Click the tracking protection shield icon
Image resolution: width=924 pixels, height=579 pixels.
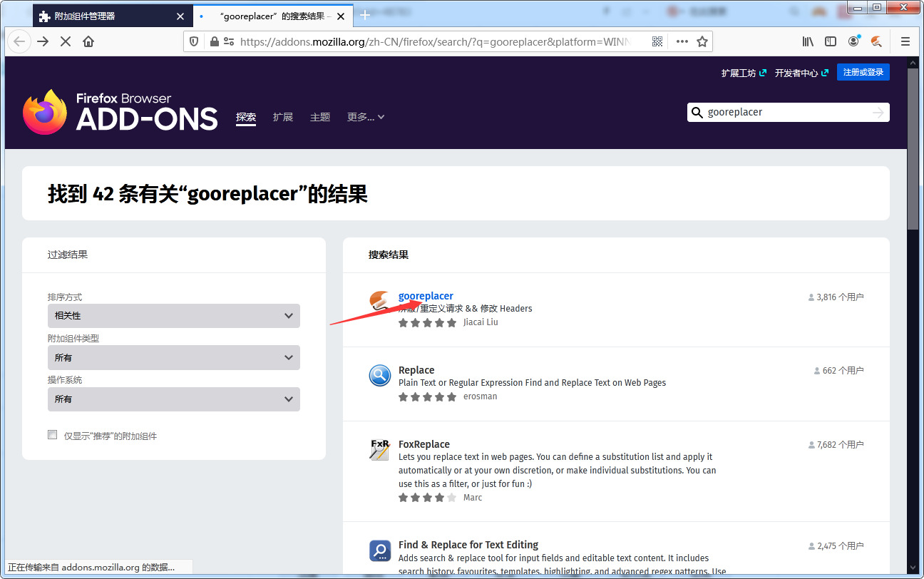[x=194, y=41]
